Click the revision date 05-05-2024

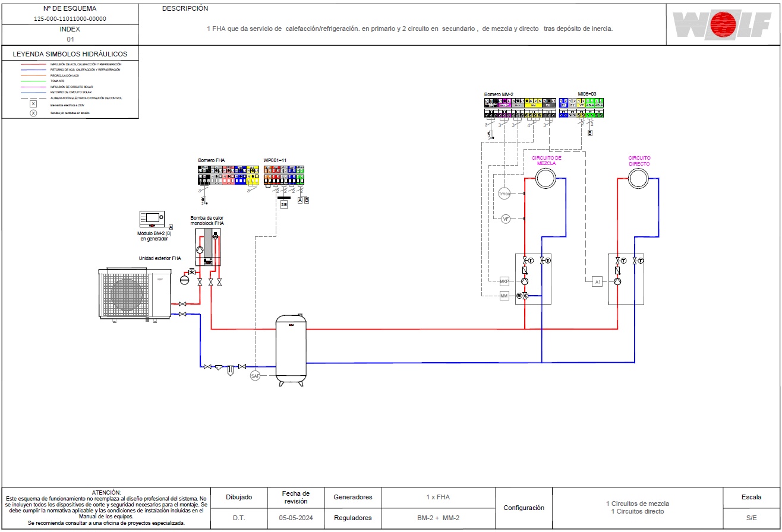tap(296, 518)
